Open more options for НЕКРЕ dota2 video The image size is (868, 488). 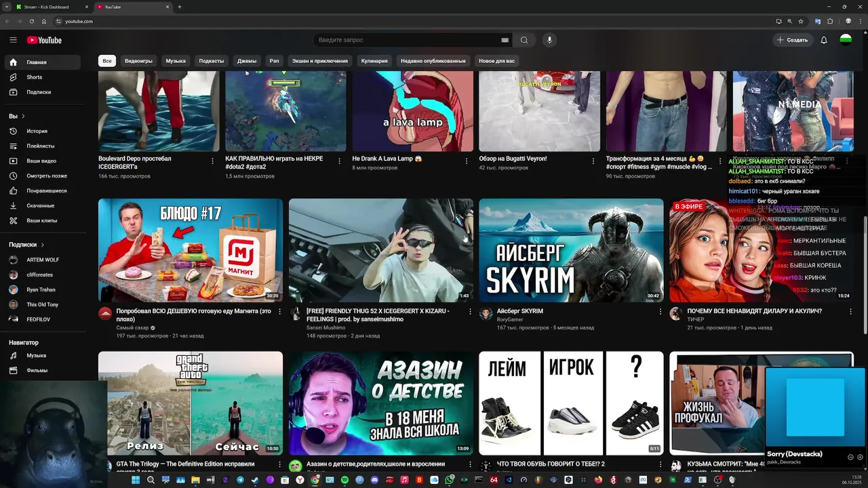click(x=339, y=161)
